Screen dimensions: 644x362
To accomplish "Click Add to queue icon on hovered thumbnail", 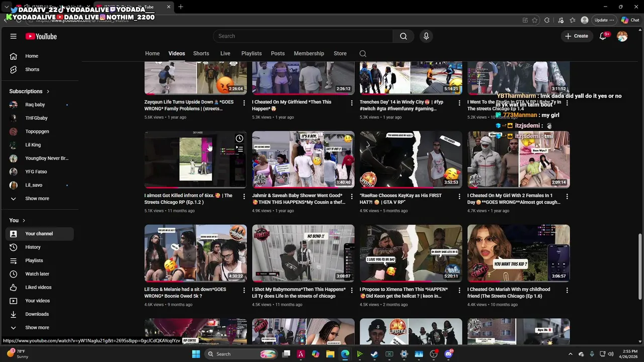I will tap(239, 149).
